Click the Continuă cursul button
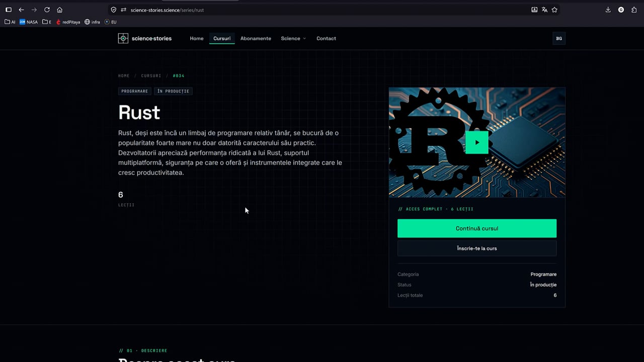 (x=477, y=228)
